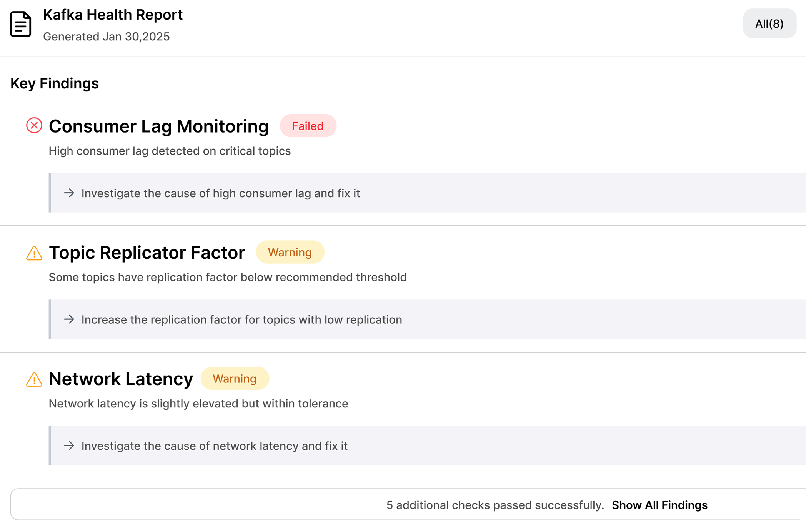
Task: Click the arrow icon before 'Increase the replication factor'
Action: pos(69,319)
